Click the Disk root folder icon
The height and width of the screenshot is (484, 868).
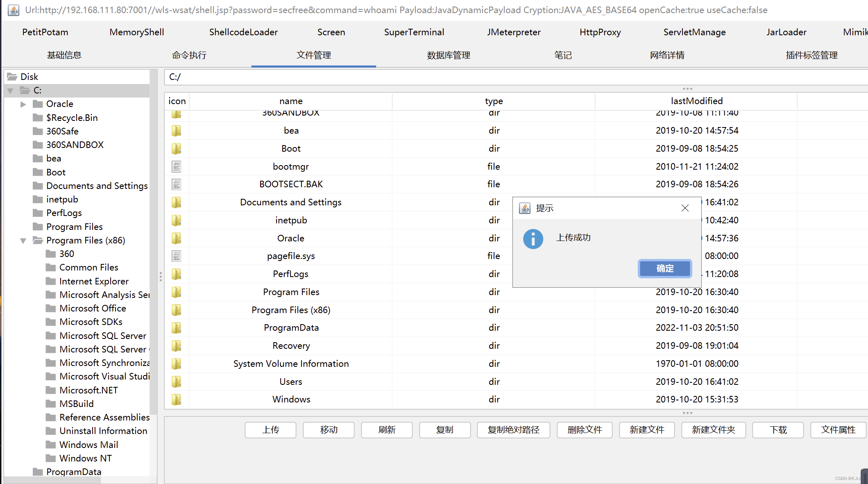[12, 77]
